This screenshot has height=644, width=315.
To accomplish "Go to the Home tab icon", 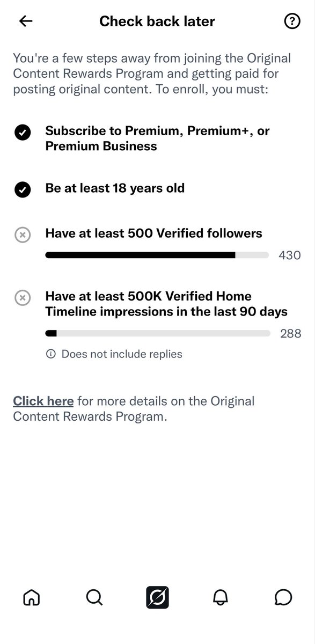I will (32, 597).
